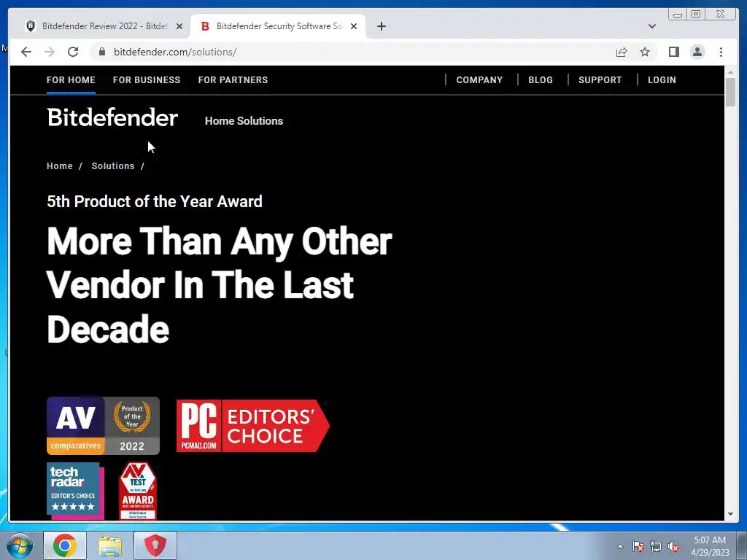The height and width of the screenshot is (560, 747).
Task: Click the LOGIN link
Action: pos(662,80)
